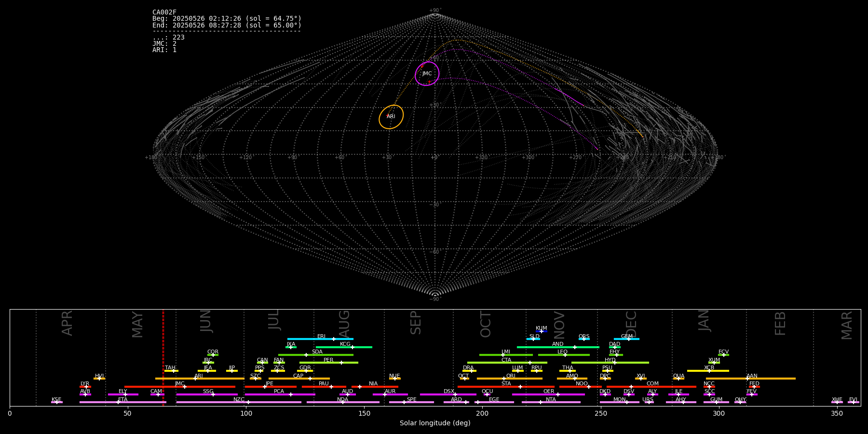Click the ERI shower bar in the timeline
868x434 pixels.
coord(320,339)
